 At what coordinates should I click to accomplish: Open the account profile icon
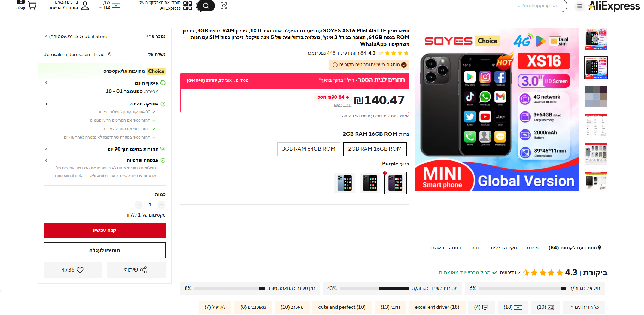coord(85,6)
